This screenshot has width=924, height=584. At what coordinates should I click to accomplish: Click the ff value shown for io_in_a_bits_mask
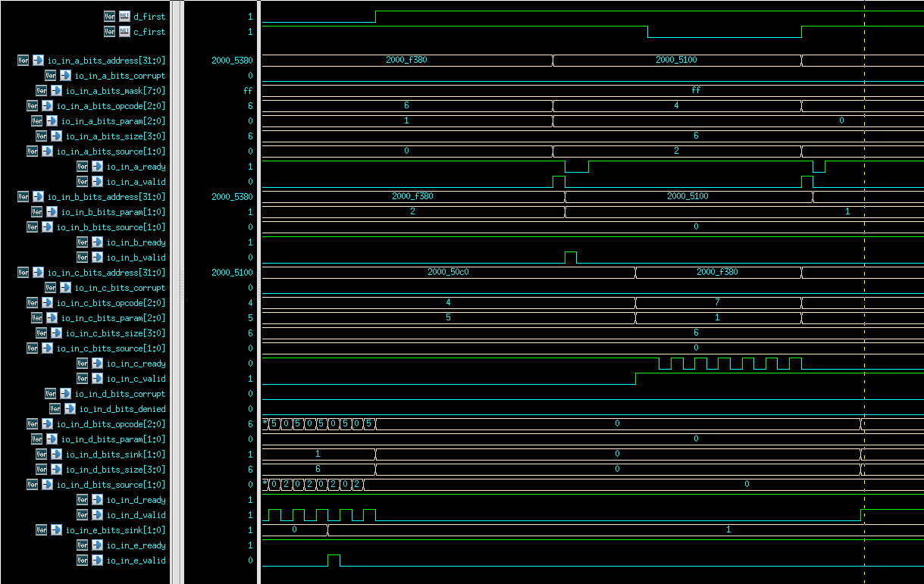(x=248, y=90)
